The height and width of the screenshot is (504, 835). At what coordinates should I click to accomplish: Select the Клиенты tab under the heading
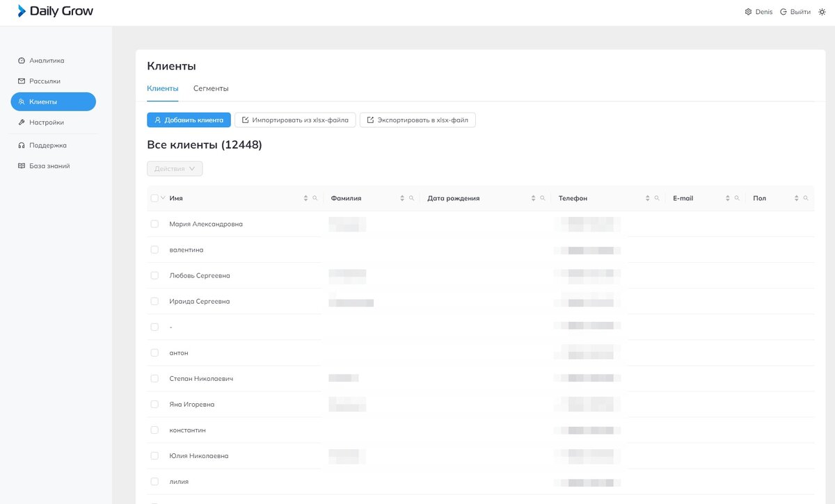tap(162, 88)
